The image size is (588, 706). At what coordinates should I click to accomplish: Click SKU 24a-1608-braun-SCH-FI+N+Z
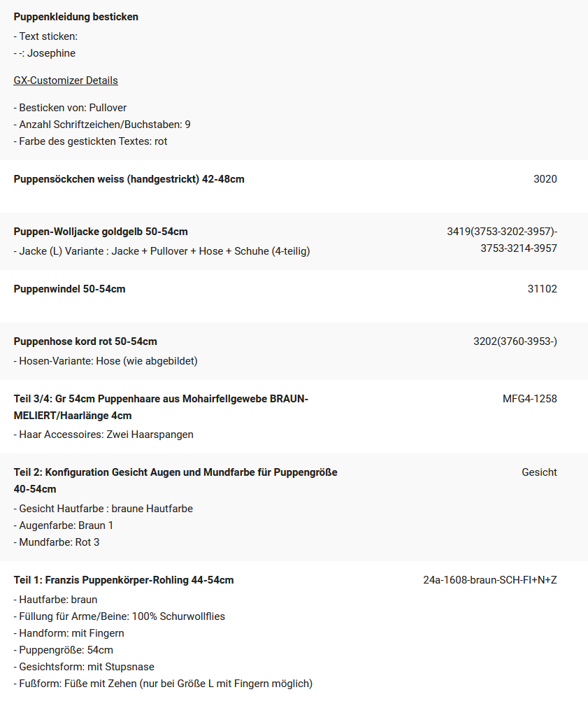click(x=490, y=579)
